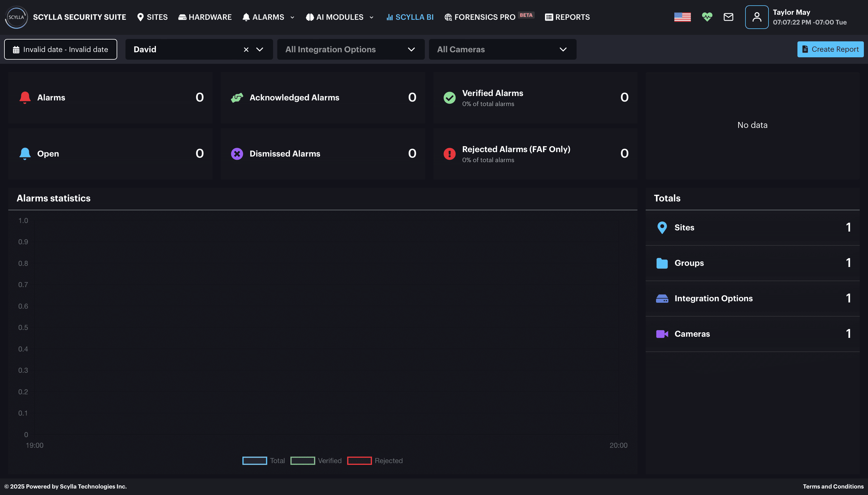Image resolution: width=868 pixels, height=495 pixels.
Task: Click the Groups row in Totals
Action: coord(753,263)
